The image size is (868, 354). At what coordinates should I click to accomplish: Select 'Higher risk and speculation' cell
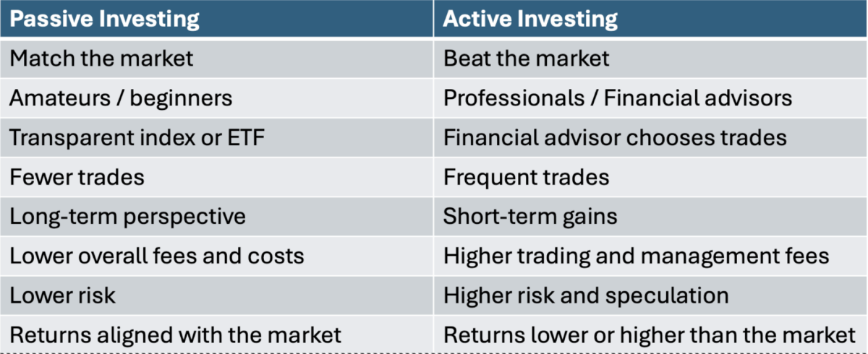point(651,295)
